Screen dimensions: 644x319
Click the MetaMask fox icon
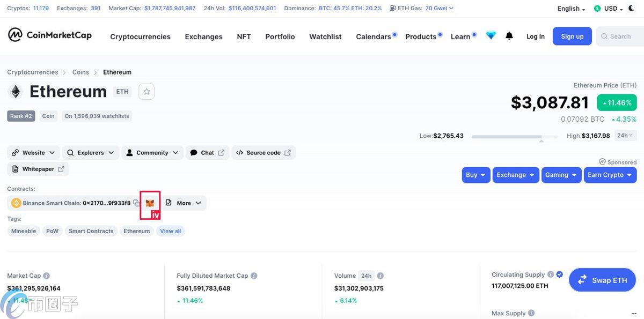(x=150, y=203)
